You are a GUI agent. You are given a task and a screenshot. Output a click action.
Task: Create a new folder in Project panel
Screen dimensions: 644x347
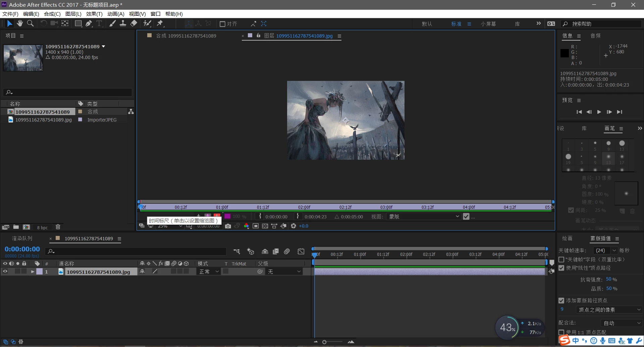(x=16, y=227)
